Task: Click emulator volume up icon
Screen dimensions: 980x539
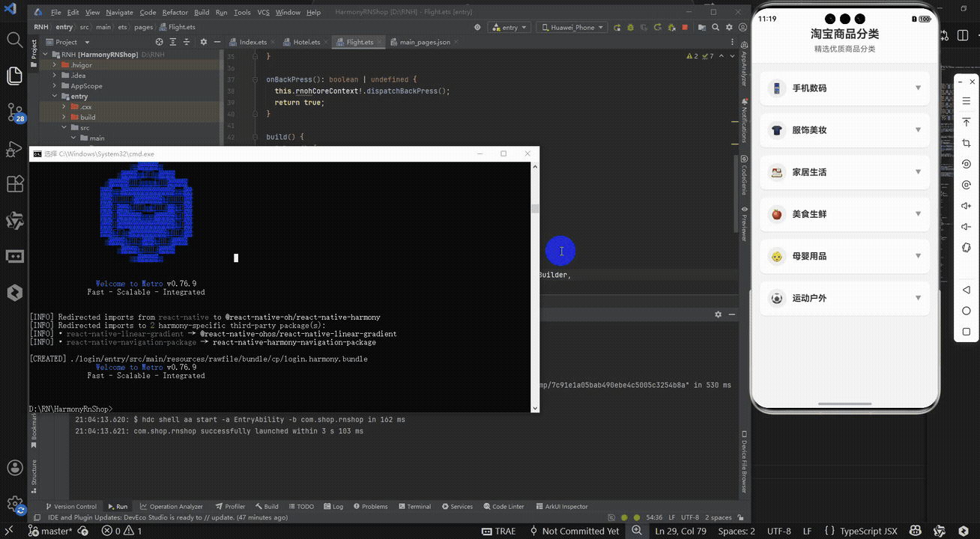Action: coord(967,206)
